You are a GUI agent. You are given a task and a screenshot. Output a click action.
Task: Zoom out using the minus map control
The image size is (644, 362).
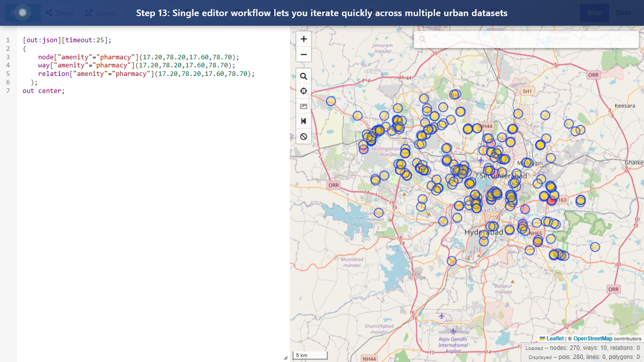(x=303, y=54)
